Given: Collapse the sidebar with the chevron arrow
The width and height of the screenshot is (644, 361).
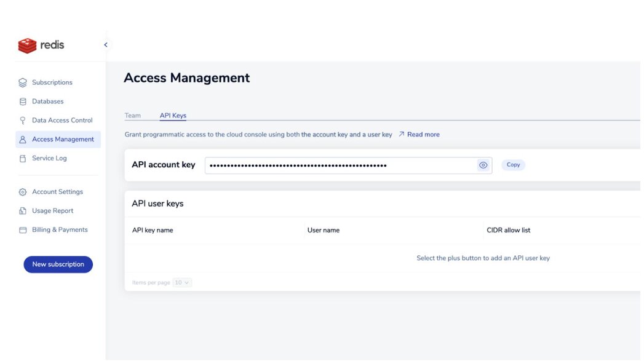Looking at the screenshot, I should tap(105, 45).
